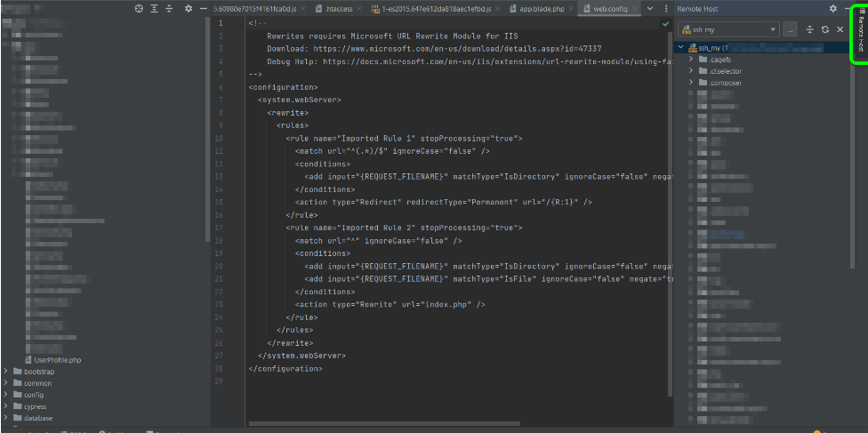
Task: Click line number 10 in gutter
Action: click(x=221, y=139)
